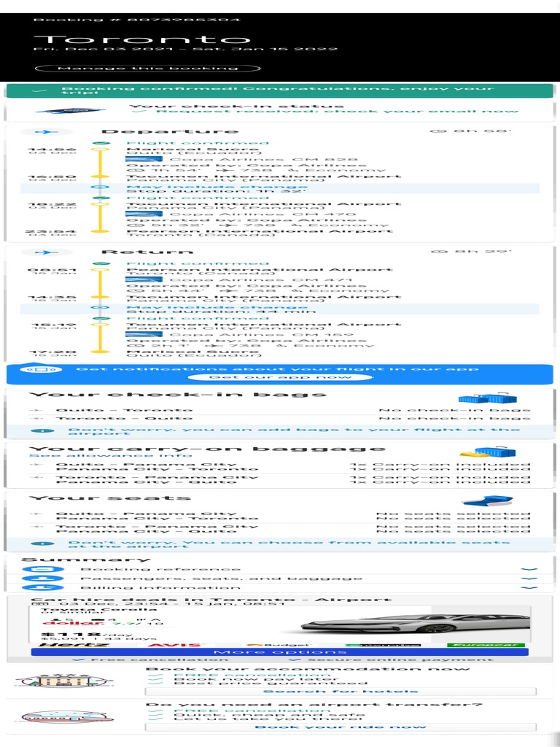The width and height of the screenshot is (560, 747).
Task: Click the 14:56 departure time from Quito
Action: click(x=52, y=150)
